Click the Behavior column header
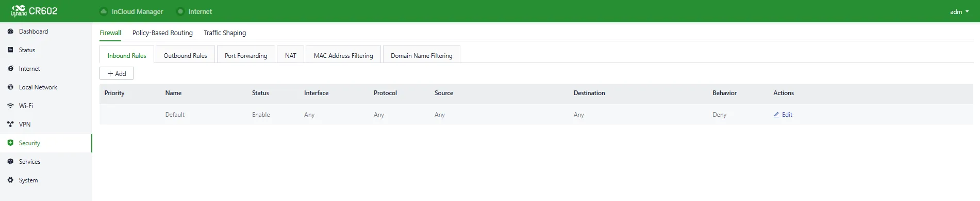 tap(724, 93)
